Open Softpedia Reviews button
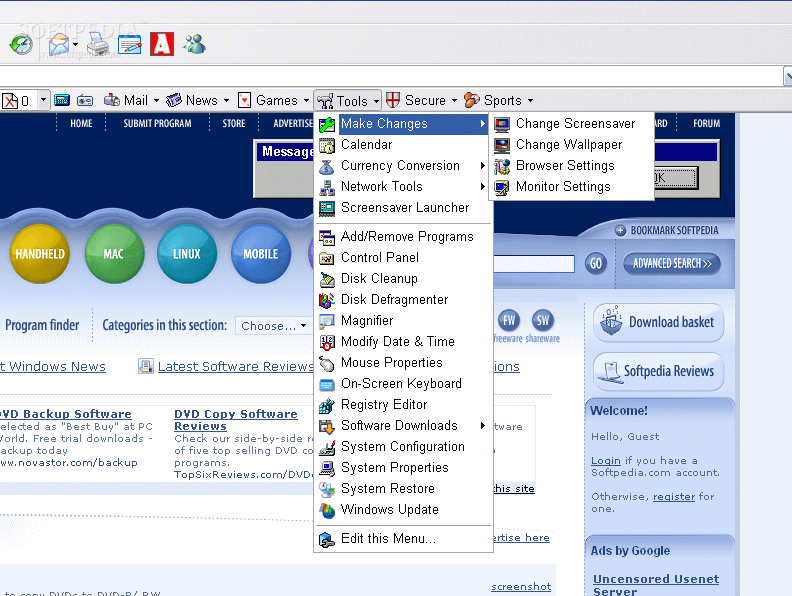792x596 pixels. [x=659, y=372]
